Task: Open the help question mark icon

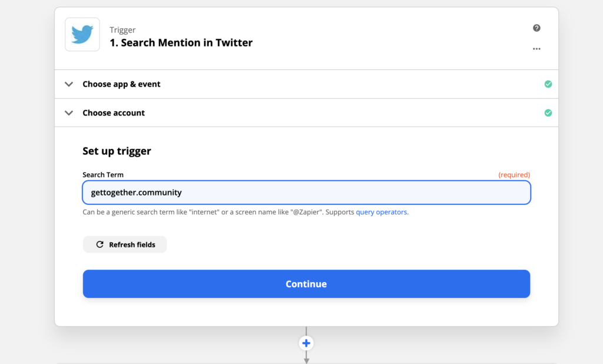Action: (x=536, y=28)
